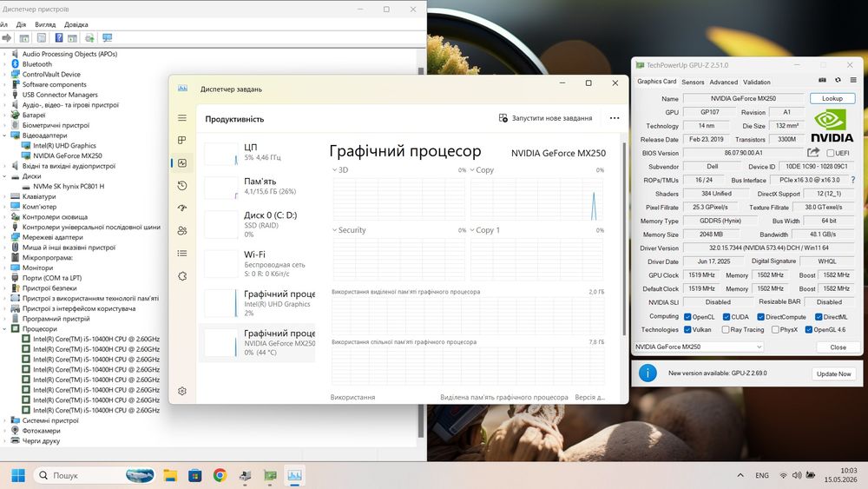Collapse the Відеоадаптери tree node
Screen dimensions: 868x489
(4, 135)
